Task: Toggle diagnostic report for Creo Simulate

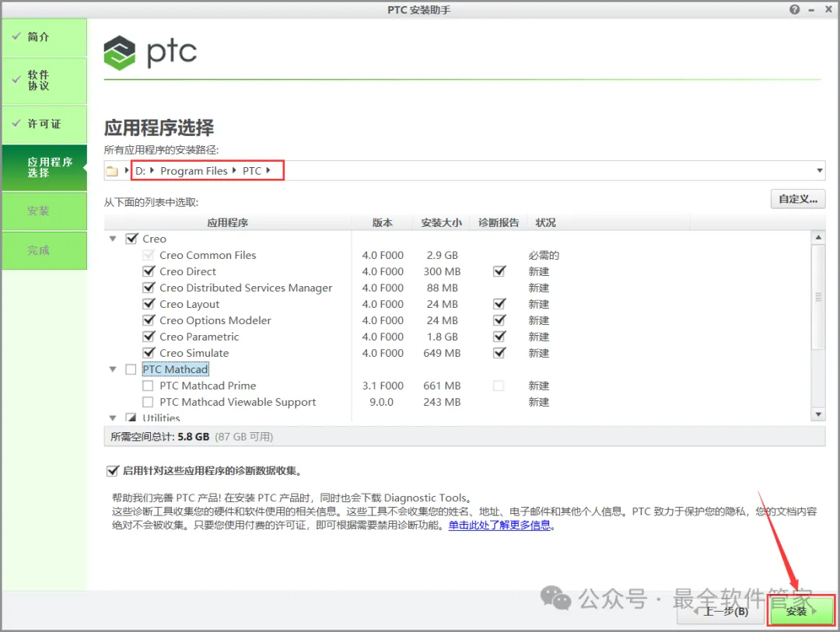Action: pos(499,353)
